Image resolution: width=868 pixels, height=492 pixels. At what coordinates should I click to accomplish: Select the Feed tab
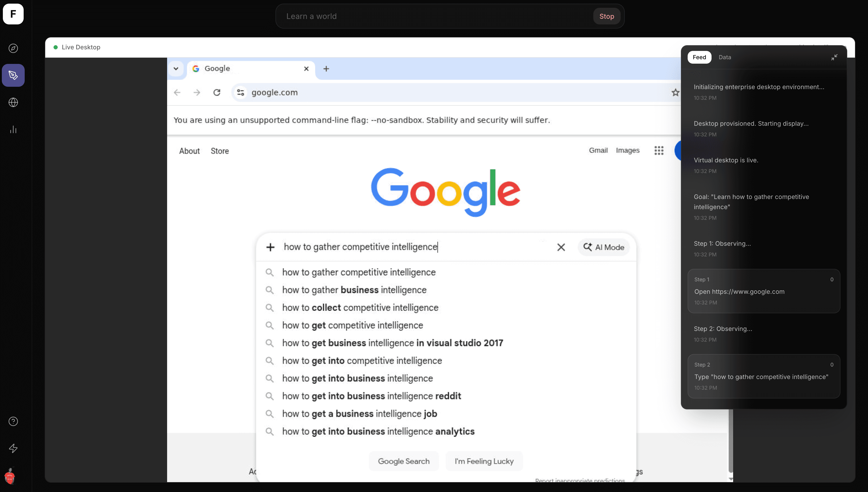pos(699,57)
